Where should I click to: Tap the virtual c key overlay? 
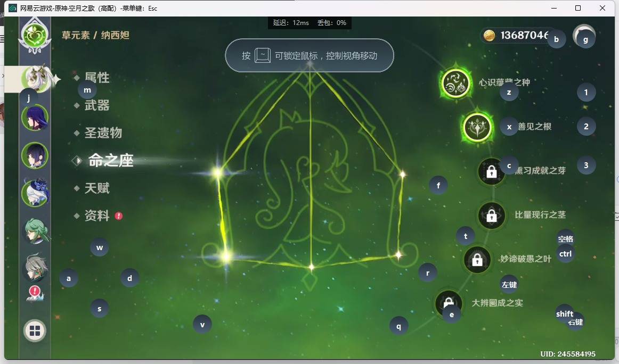point(509,166)
